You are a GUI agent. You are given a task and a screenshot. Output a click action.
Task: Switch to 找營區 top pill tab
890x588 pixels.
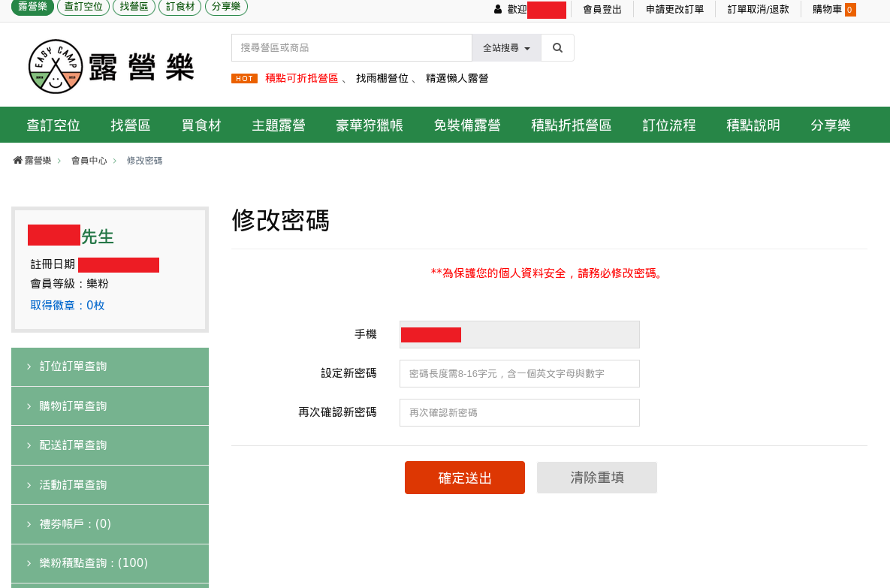tap(134, 7)
